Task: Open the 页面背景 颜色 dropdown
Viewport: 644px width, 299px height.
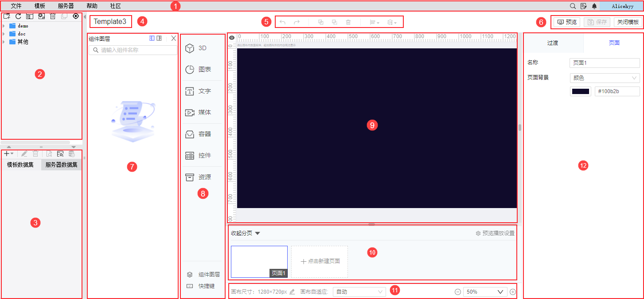Action: (605, 78)
